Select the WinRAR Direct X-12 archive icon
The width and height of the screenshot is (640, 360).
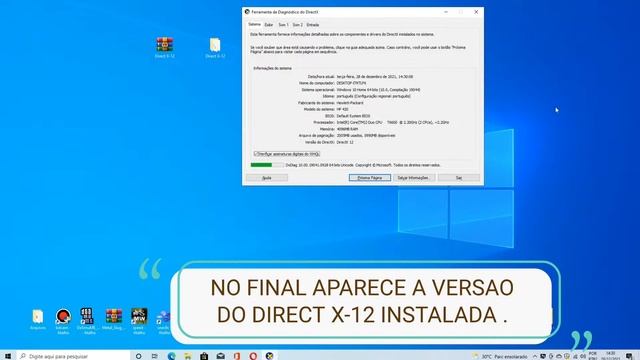[x=164, y=47]
